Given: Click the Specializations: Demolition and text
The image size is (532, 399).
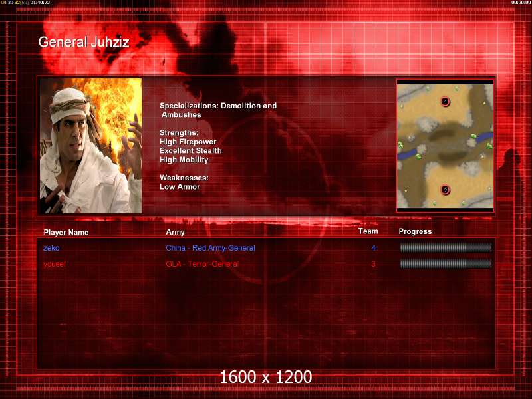Looking at the screenshot, I should [x=218, y=106].
